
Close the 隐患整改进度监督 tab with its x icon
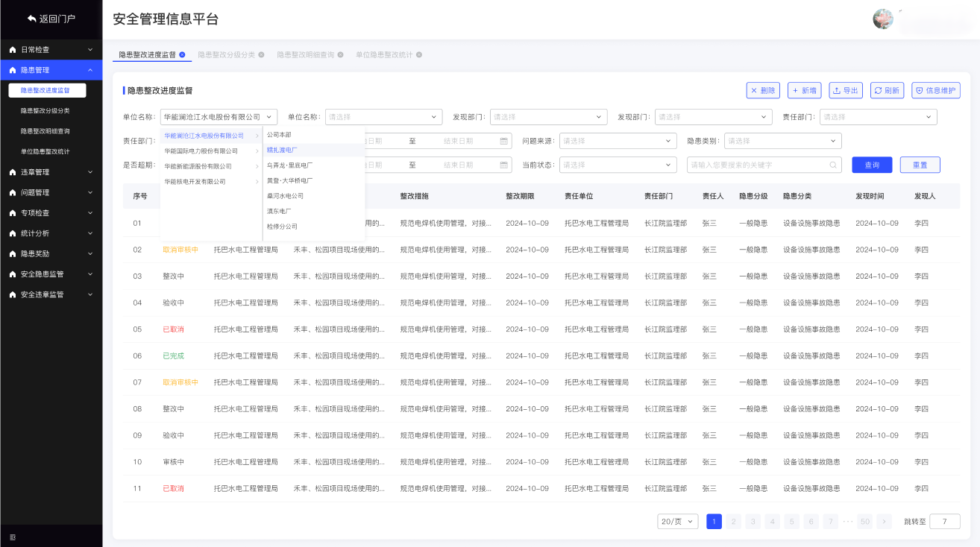182,54
